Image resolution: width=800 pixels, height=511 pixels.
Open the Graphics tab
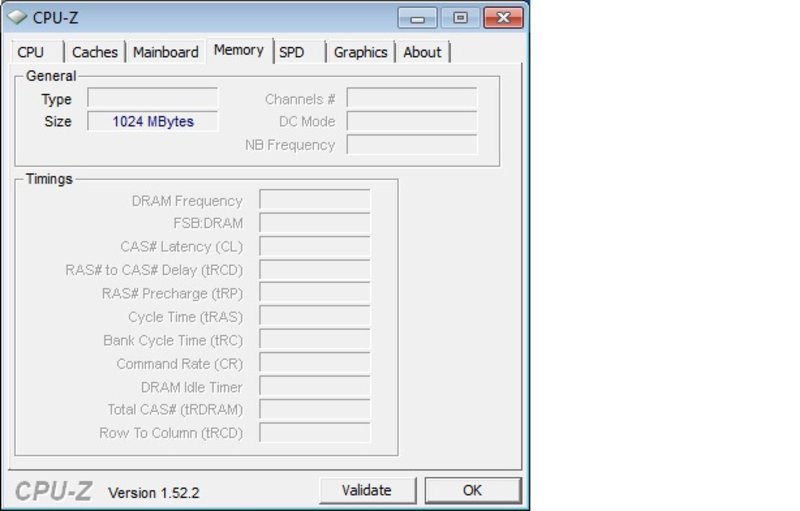coord(360,52)
